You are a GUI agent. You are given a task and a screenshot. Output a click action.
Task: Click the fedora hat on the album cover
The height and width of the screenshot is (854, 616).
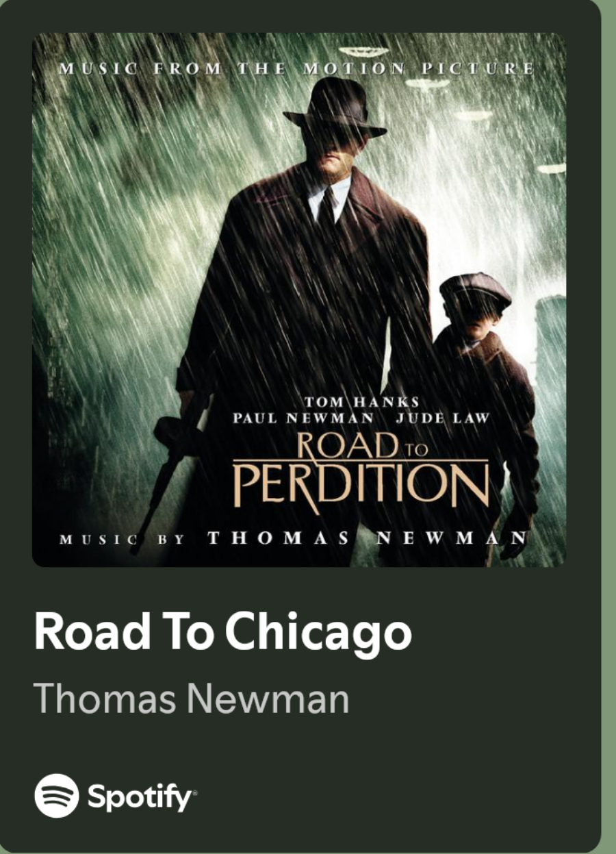click(x=335, y=108)
